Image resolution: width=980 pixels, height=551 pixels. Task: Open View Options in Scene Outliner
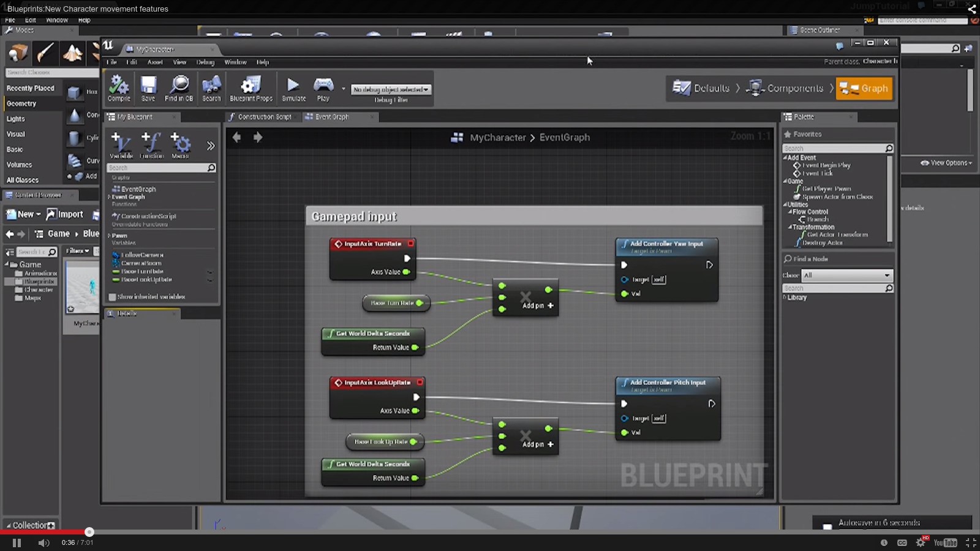pyautogui.click(x=946, y=163)
